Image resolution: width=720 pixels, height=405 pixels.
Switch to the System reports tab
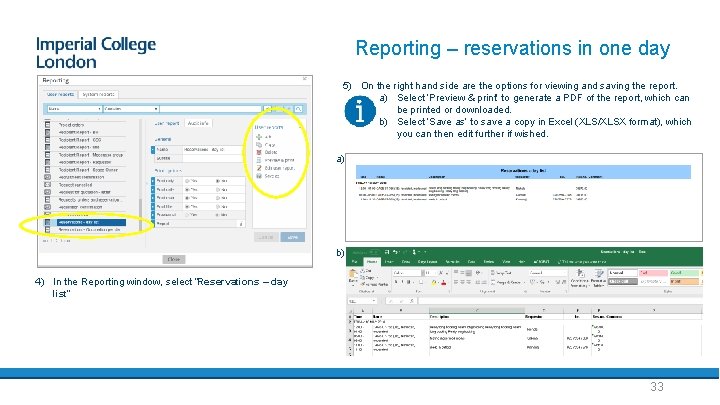(x=98, y=94)
